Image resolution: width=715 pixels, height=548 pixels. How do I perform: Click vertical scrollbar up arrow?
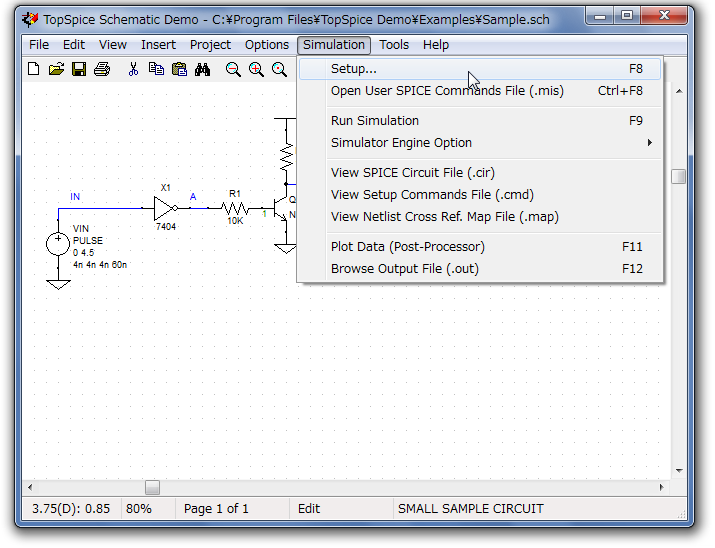(679, 91)
